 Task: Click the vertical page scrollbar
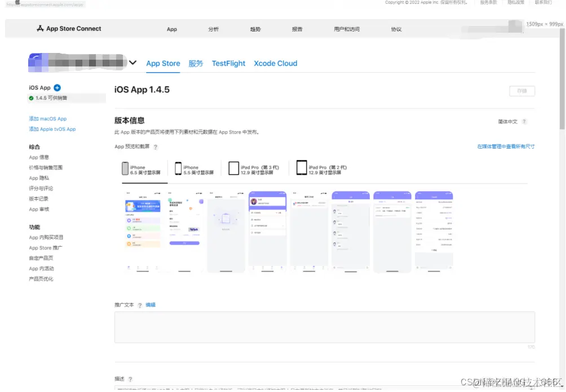click(x=562, y=79)
